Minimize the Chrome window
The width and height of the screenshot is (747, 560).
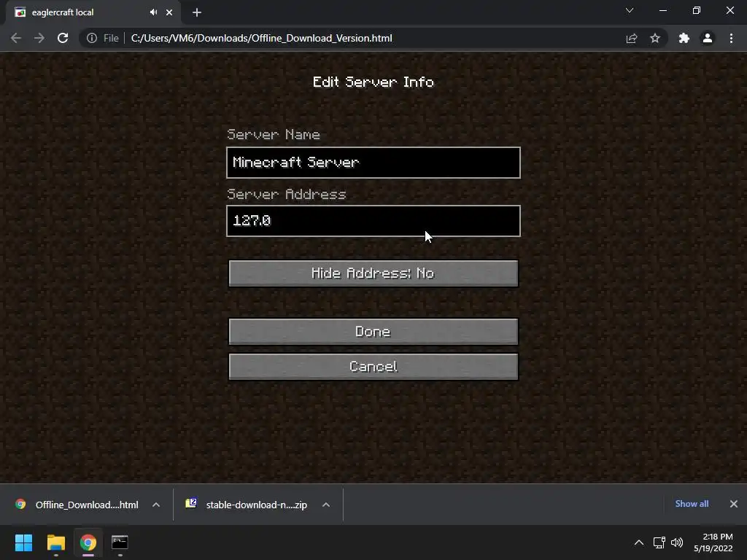(x=662, y=10)
